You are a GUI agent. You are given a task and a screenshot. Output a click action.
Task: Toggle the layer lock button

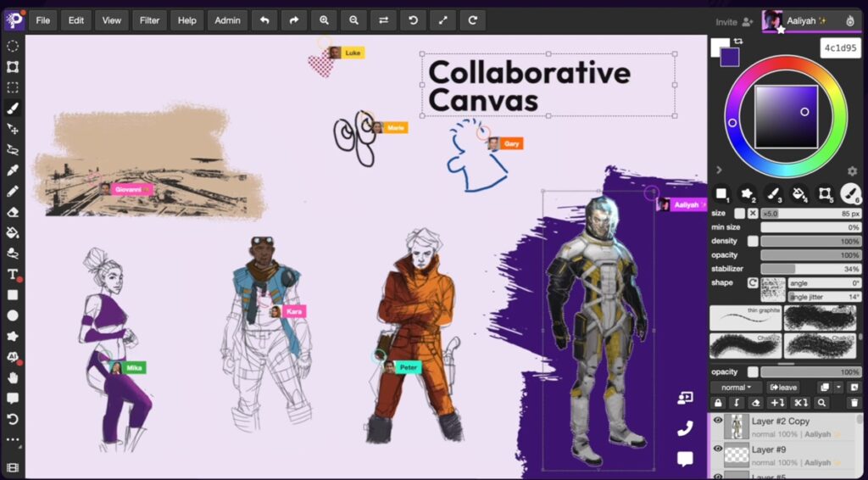(x=718, y=403)
